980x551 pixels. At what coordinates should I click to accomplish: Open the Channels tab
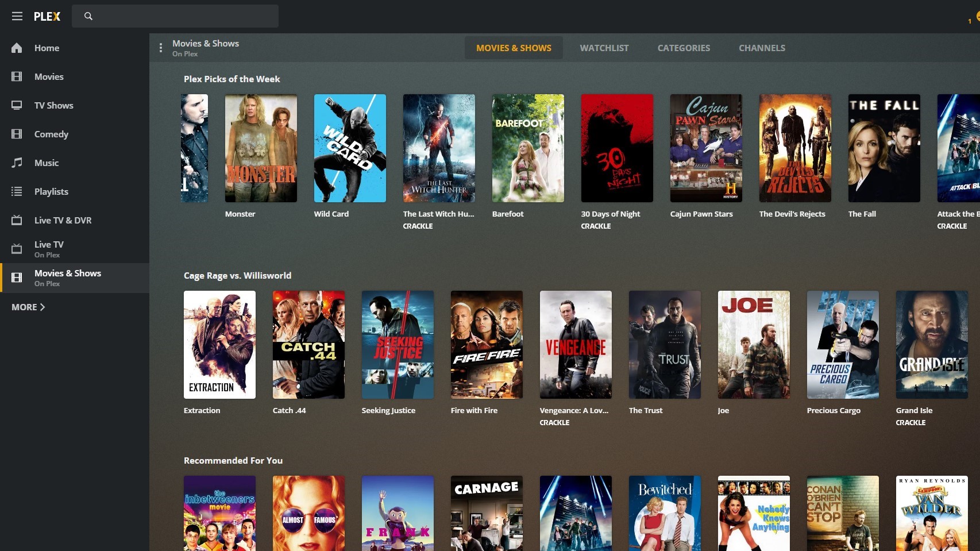click(762, 48)
